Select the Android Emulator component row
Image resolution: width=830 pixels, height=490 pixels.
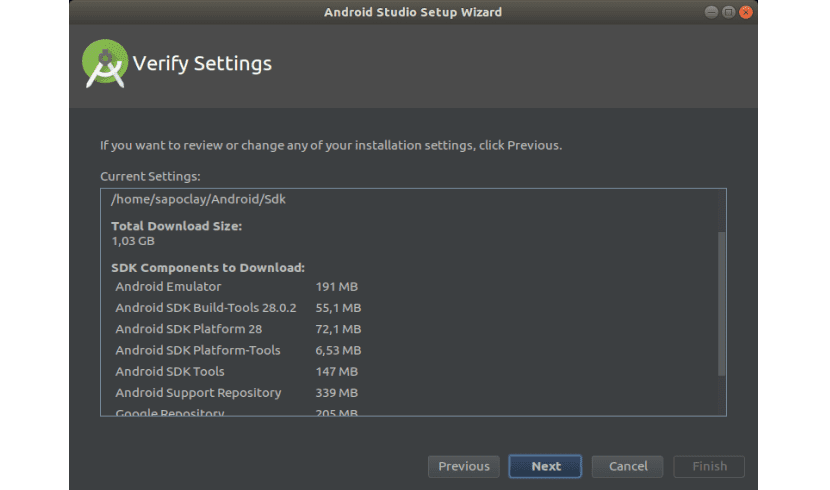(x=168, y=287)
